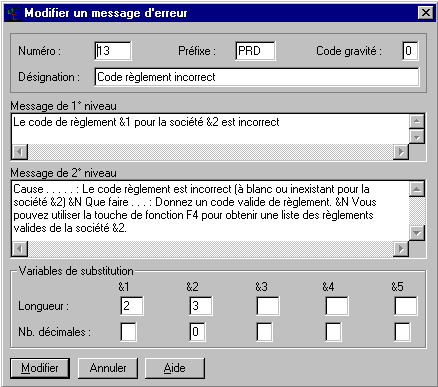
Task: Click the "Code gravité :" label
Action: pos(349,51)
